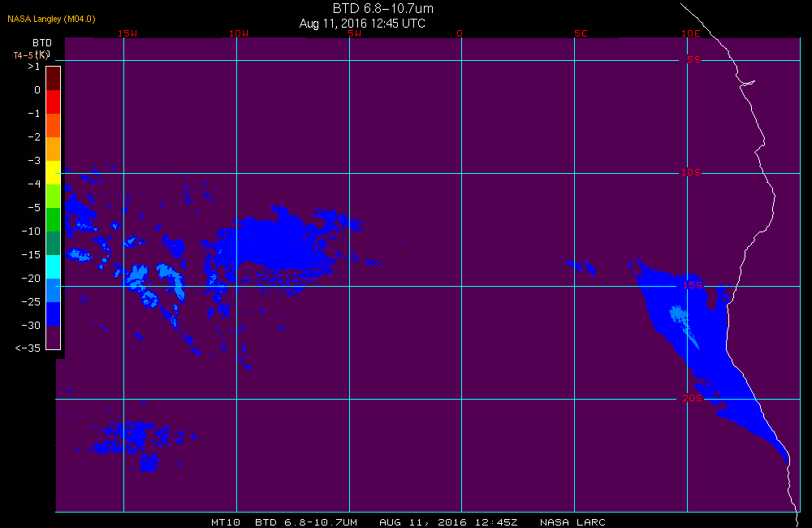Click "NASA LARC" in the bottom caption
Screen dimensions: 812x528
tap(572, 522)
